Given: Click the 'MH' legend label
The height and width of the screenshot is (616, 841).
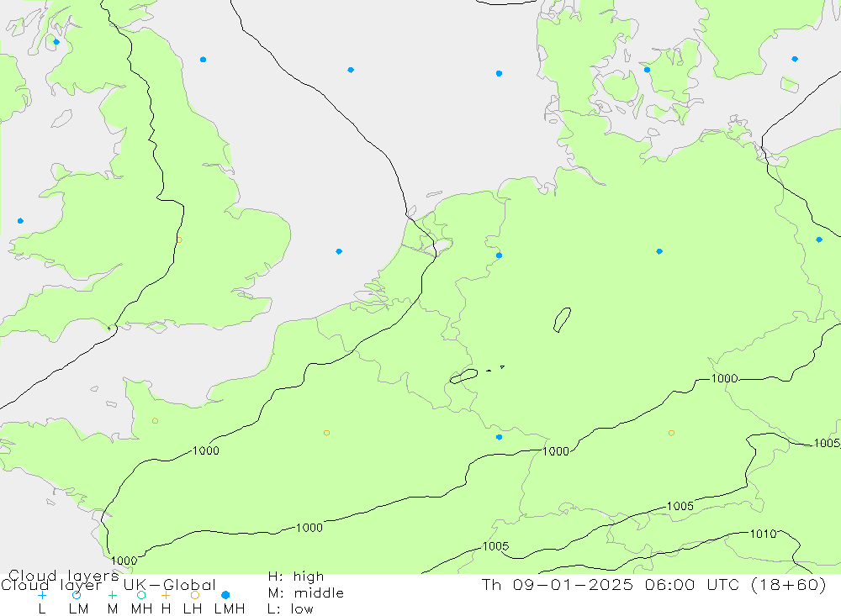Looking at the screenshot, I should (x=141, y=609).
